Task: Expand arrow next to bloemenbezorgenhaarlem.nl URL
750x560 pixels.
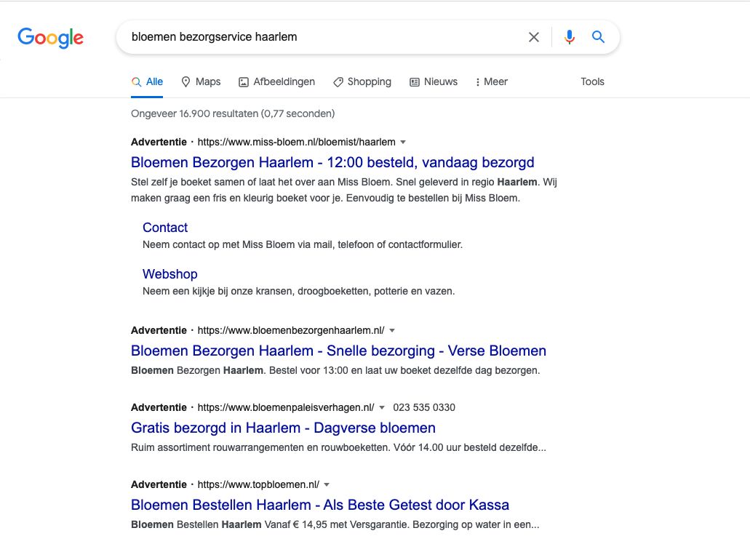Action: tap(392, 330)
